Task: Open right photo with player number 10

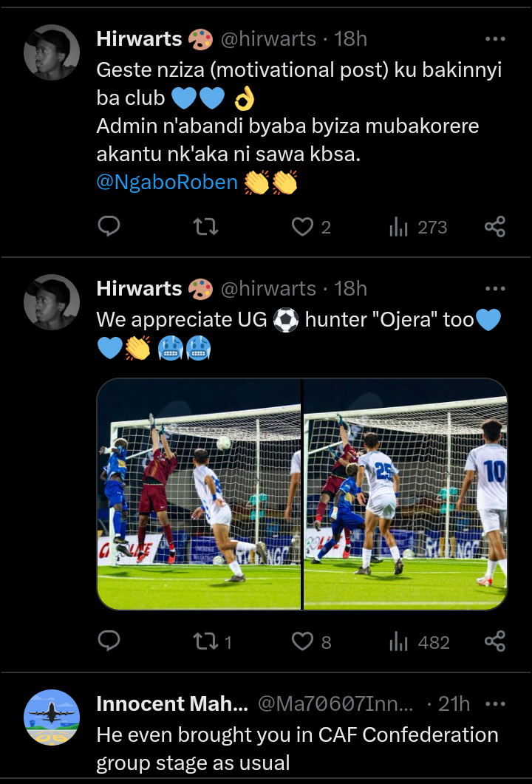Action: tap(406, 494)
